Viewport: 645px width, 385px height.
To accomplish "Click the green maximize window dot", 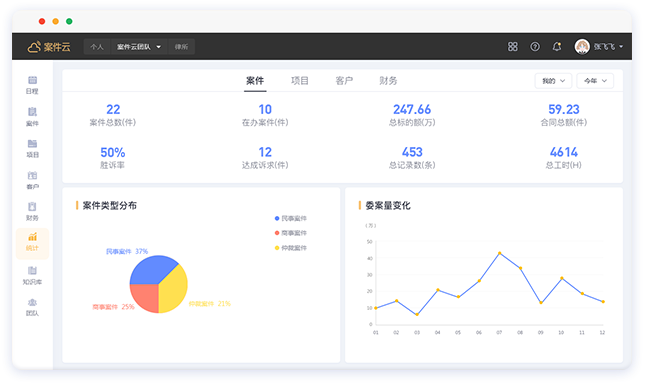I will click(69, 21).
